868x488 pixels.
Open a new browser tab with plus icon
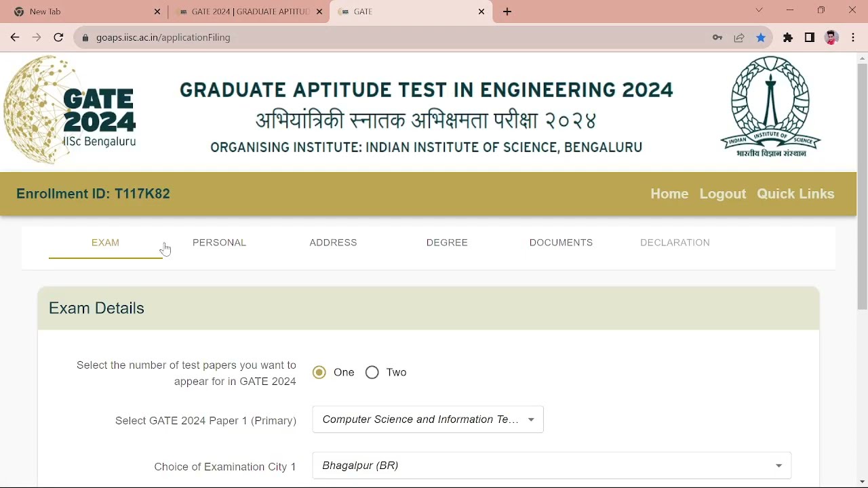point(507,12)
